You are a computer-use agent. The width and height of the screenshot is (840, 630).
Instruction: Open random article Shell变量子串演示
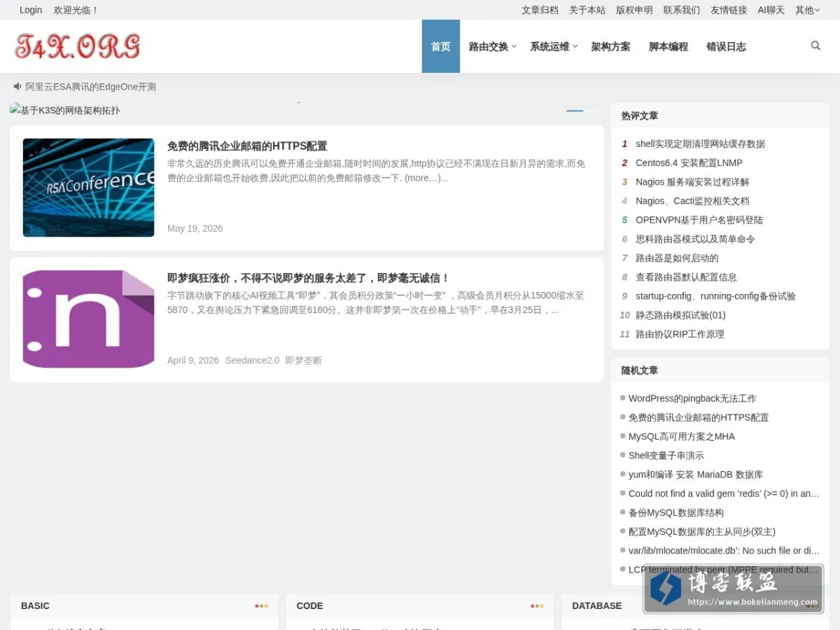click(x=666, y=455)
